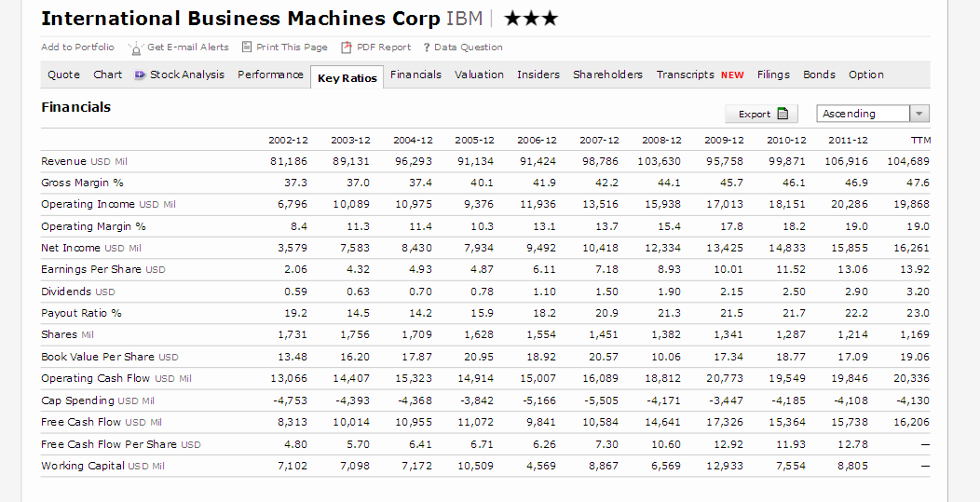The width and height of the screenshot is (980, 502).
Task: Click the spreadsheet icon on Export button
Action: coord(782,114)
